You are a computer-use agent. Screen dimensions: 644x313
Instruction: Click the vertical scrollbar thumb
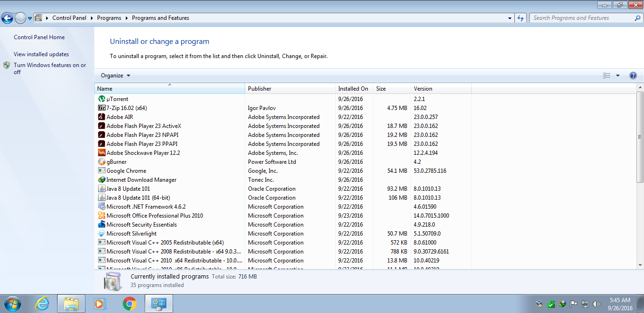(x=640, y=137)
